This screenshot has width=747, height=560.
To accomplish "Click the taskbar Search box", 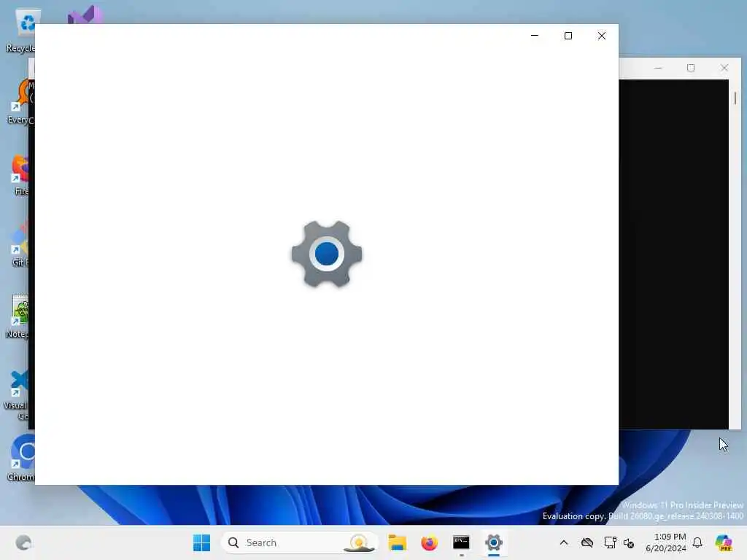I will [x=299, y=542].
